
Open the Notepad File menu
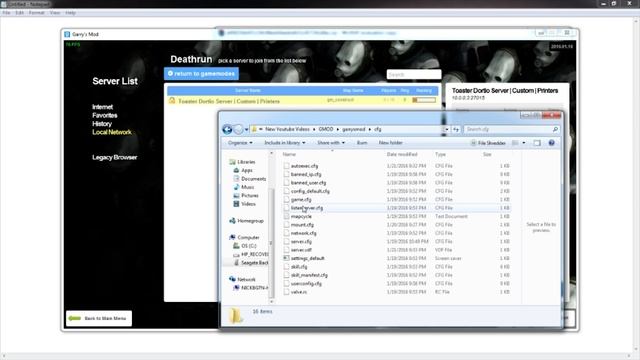click(6, 13)
